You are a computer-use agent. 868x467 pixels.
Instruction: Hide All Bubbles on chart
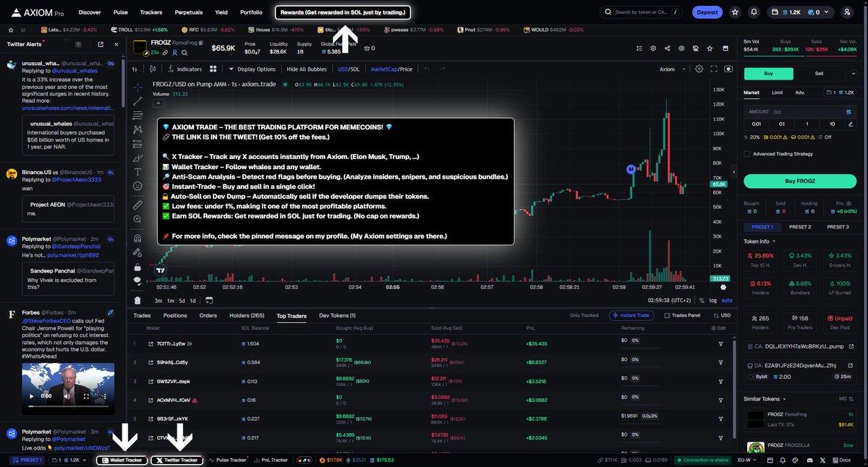(x=307, y=69)
